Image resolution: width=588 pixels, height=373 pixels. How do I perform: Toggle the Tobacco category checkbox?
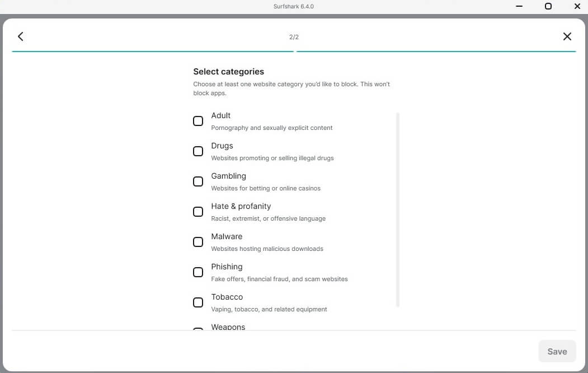tap(198, 302)
